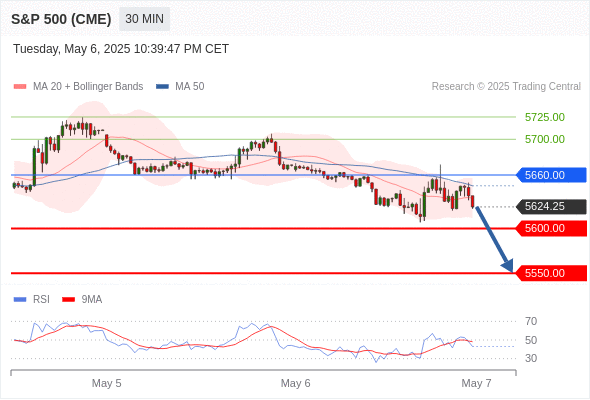
Task: Click the date Tuesday, May 6, 2025 timestamp
Action: coord(121,49)
